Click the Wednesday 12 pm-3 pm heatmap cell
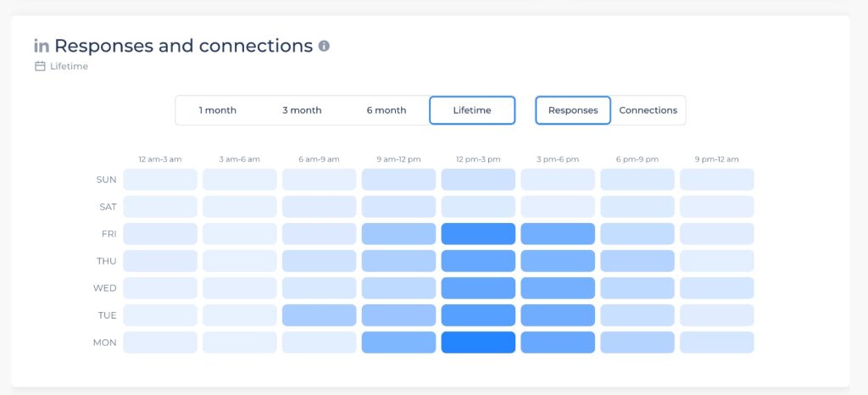 coord(478,287)
